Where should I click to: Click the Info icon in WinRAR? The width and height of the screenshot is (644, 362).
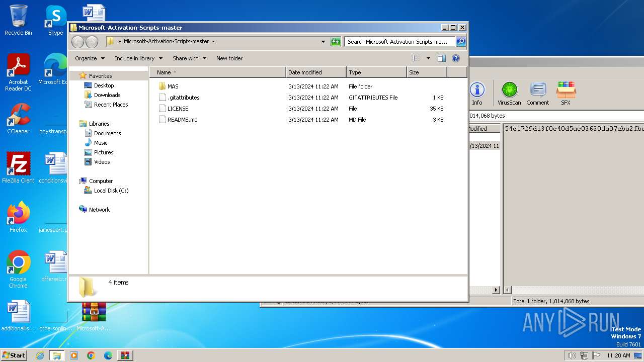477,94
